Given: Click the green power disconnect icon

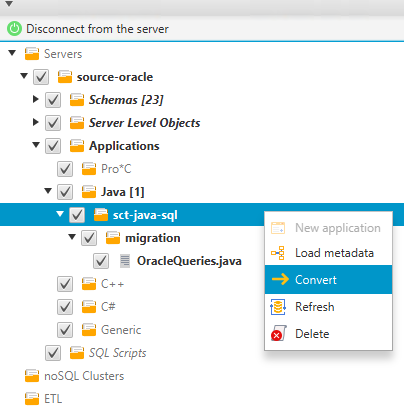Looking at the screenshot, I should pos(14,29).
